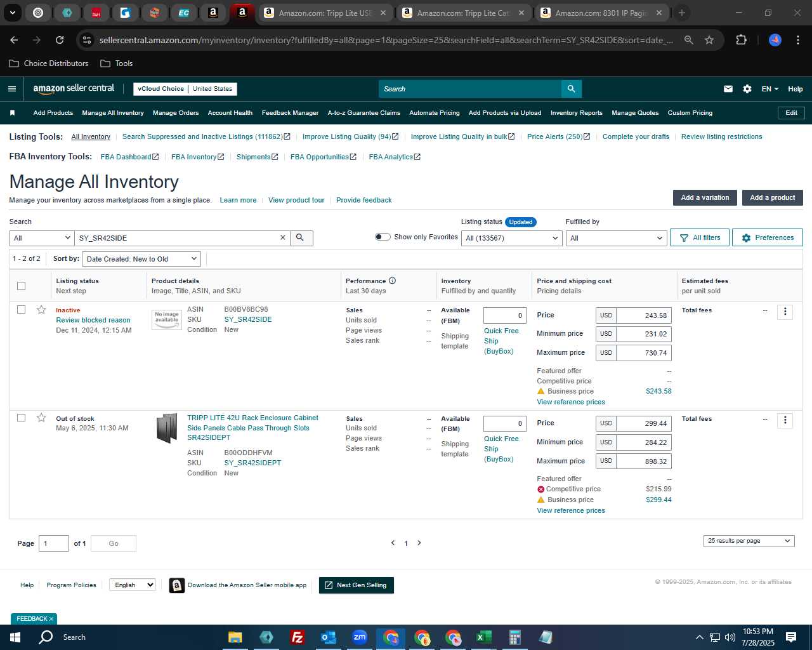Open Automate Pricing menu item
The image size is (812, 650).
(435, 113)
